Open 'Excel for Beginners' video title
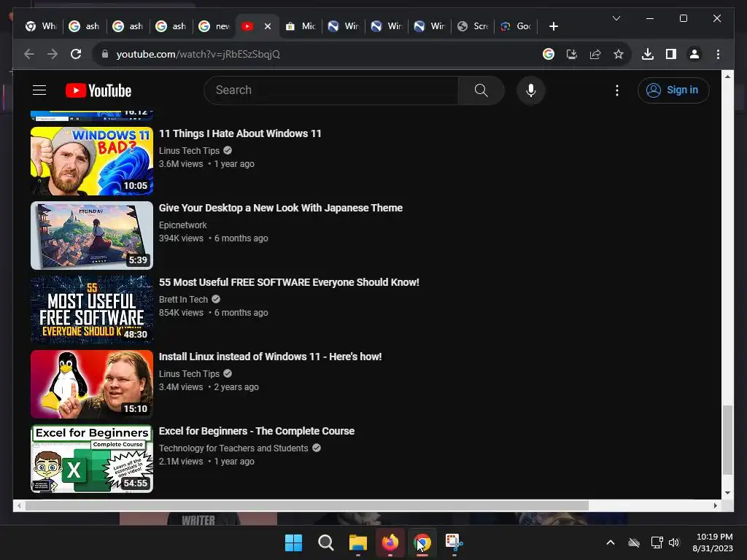Viewport: 747px width, 560px height. pos(257,431)
